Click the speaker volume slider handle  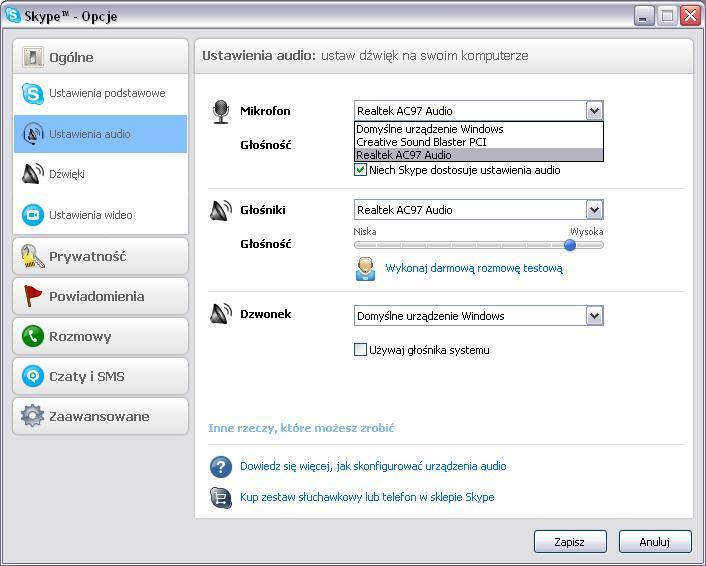pyautogui.click(x=570, y=245)
